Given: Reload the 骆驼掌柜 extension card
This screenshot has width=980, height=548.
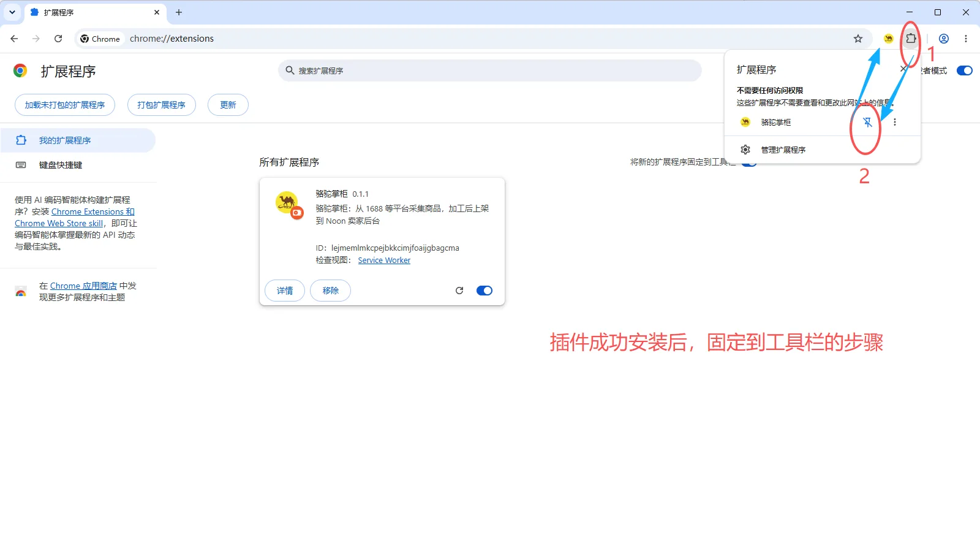Looking at the screenshot, I should point(459,291).
